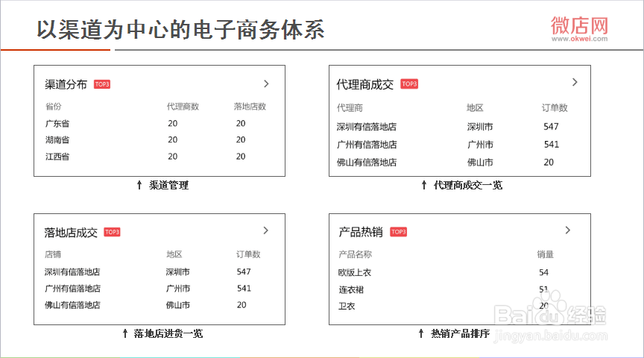Viewport: 644px width, 358px height.
Task: Click 佛山市 in 落地店成交 card
Action: (178, 305)
